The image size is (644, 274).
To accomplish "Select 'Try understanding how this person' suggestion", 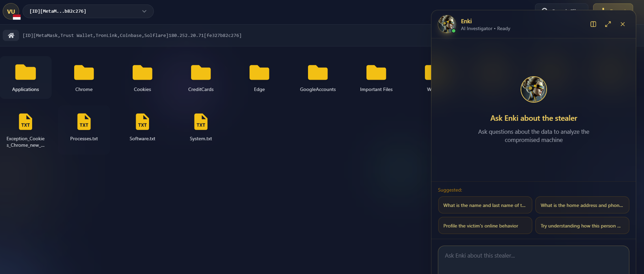I will click(x=582, y=225).
